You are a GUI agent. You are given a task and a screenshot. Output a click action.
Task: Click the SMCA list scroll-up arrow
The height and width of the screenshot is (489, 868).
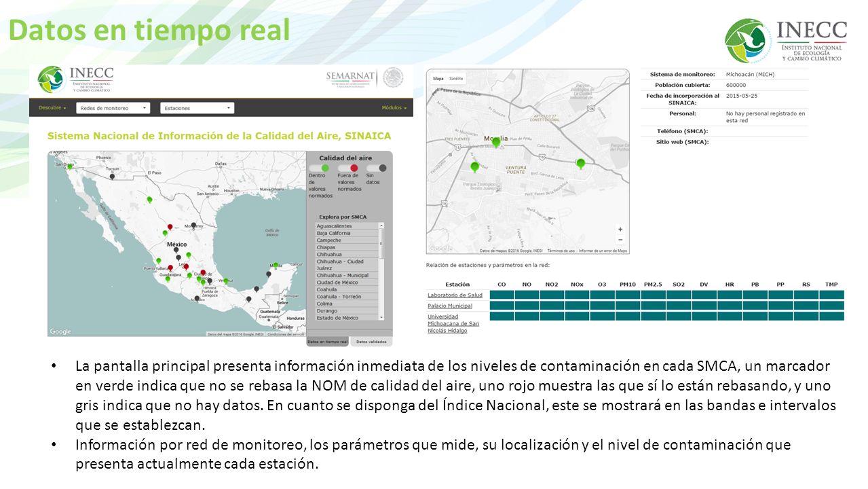click(381, 225)
